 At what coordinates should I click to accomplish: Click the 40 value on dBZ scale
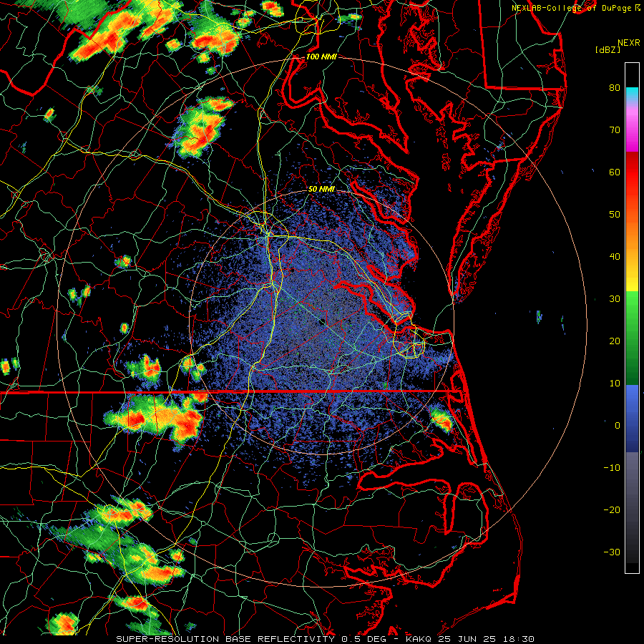(615, 257)
